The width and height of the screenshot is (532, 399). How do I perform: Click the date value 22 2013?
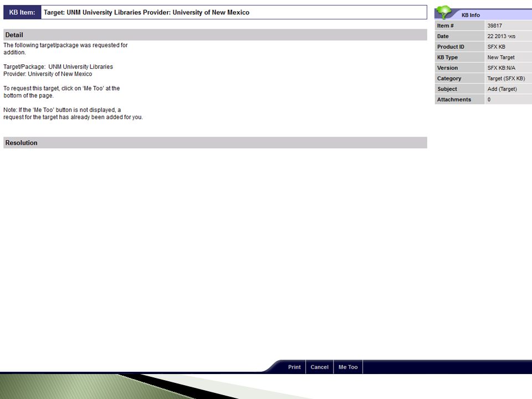pos(501,36)
